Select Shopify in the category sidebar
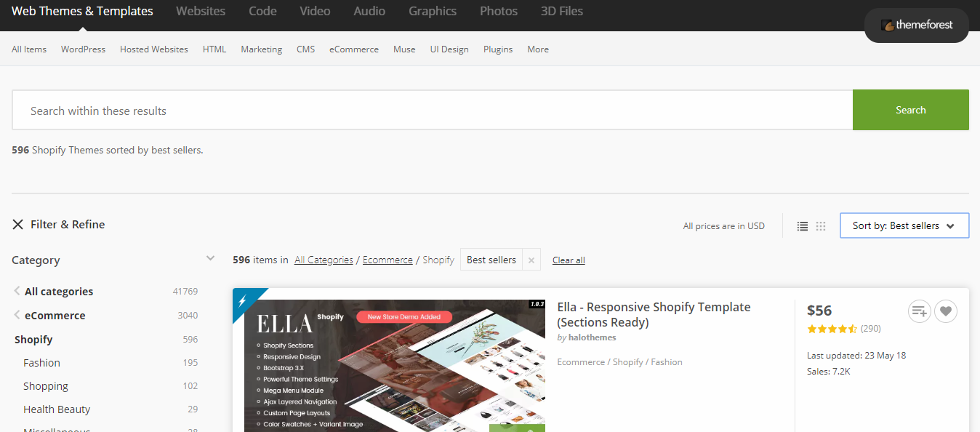 click(33, 340)
